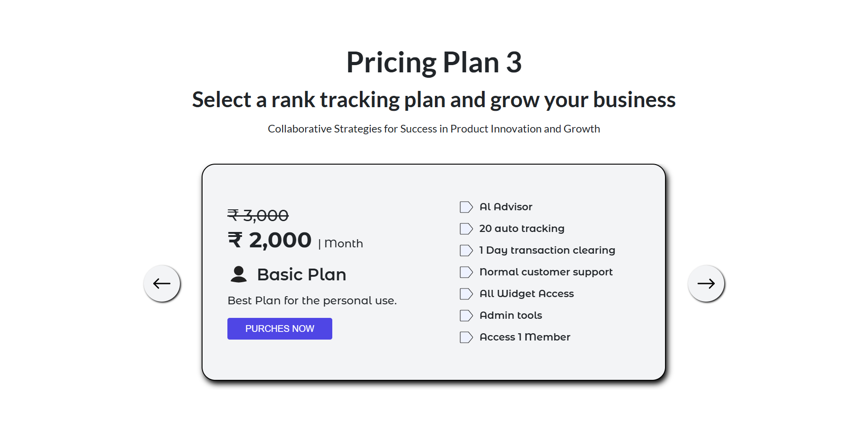The width and height of the screenshot is (868, 435).
Task: Click the Access 1 Member feature text
Action: (525, 337)
